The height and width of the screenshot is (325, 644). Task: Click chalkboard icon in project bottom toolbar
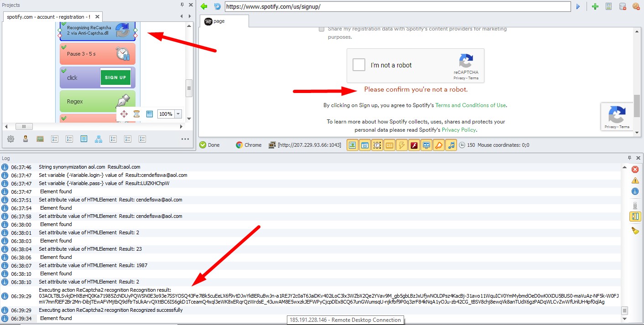pos(40,139)
